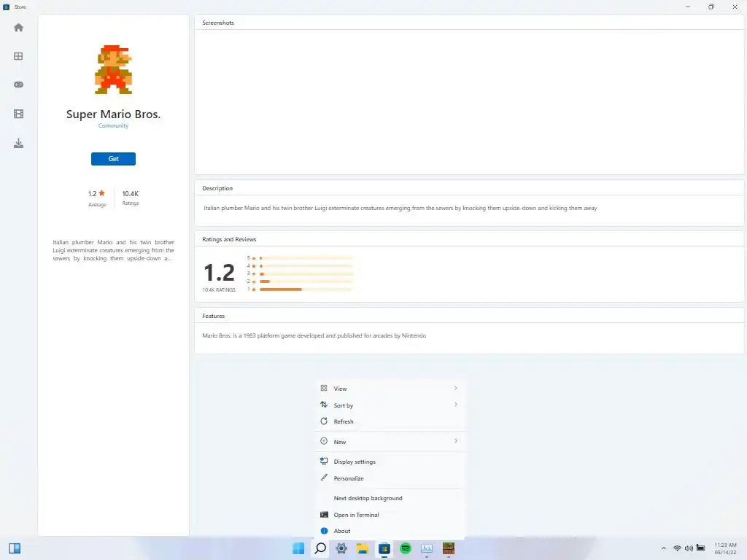Open the Gaming section controller icon

coord(18,85)
